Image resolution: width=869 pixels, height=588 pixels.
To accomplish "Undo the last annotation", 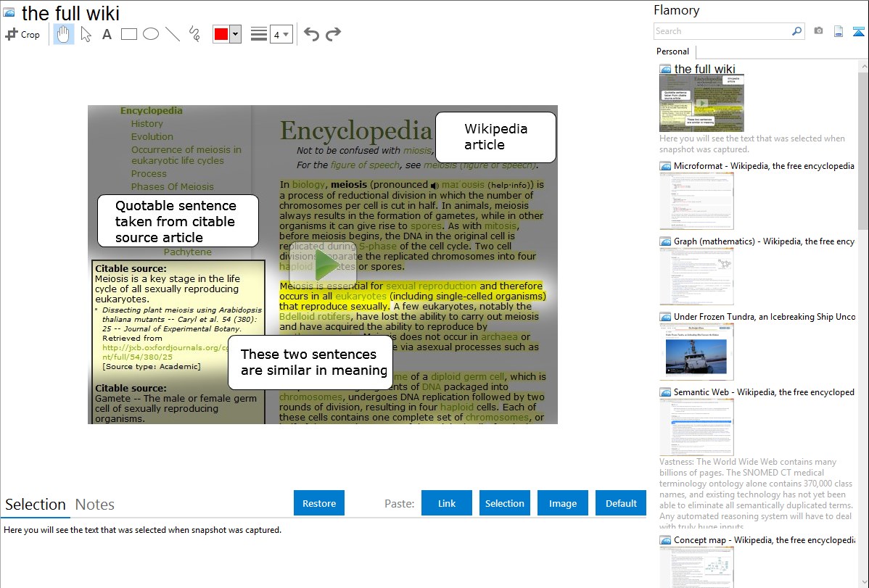I will click(x=311, y=34).
